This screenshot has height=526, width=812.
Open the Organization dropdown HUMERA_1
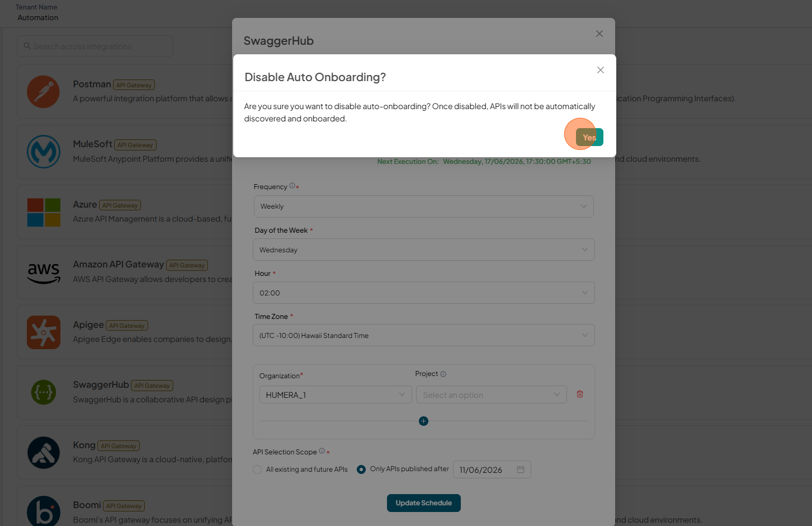coord(336,394)
